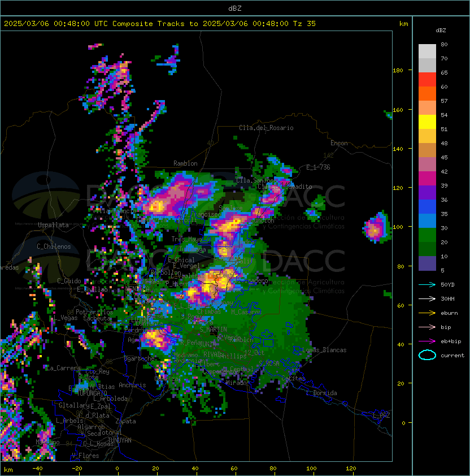470x476 pixels.
Task: Click the C_Chilenos place label
Action: tap(54, 246)
